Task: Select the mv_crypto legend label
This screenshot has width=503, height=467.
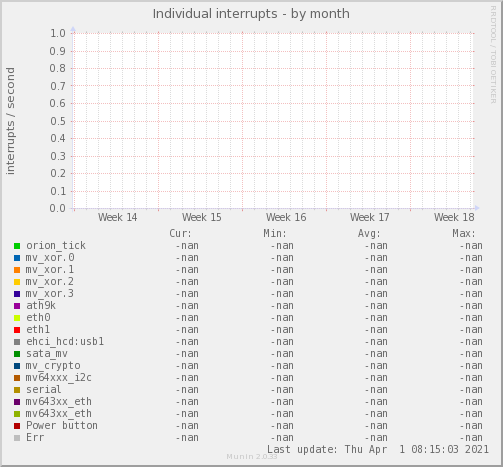Action: 53,366
